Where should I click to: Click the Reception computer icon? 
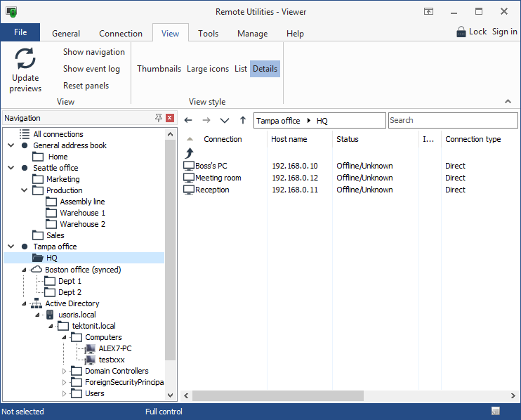click(x=189, y=190)
